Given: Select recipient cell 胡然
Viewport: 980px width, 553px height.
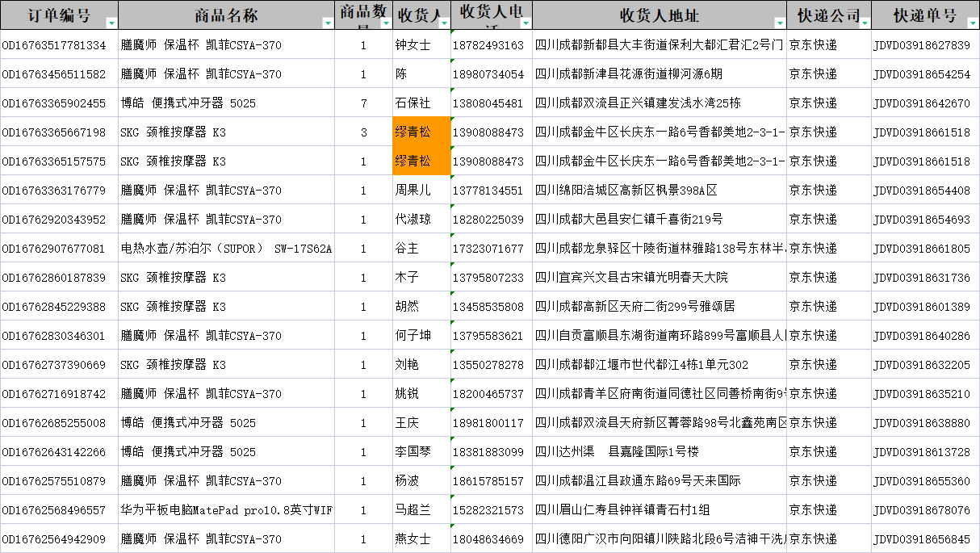Looking at the screenshot, I should pos(421,306).
